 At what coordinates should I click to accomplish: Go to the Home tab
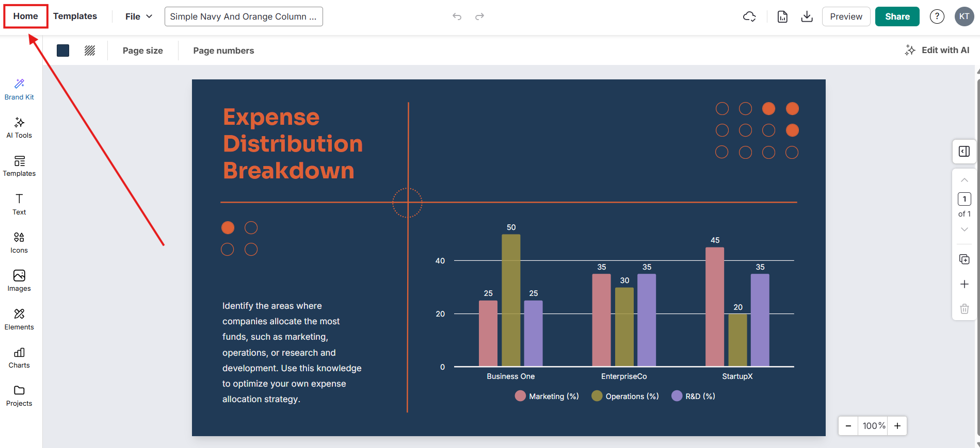[x=25, y=16]
